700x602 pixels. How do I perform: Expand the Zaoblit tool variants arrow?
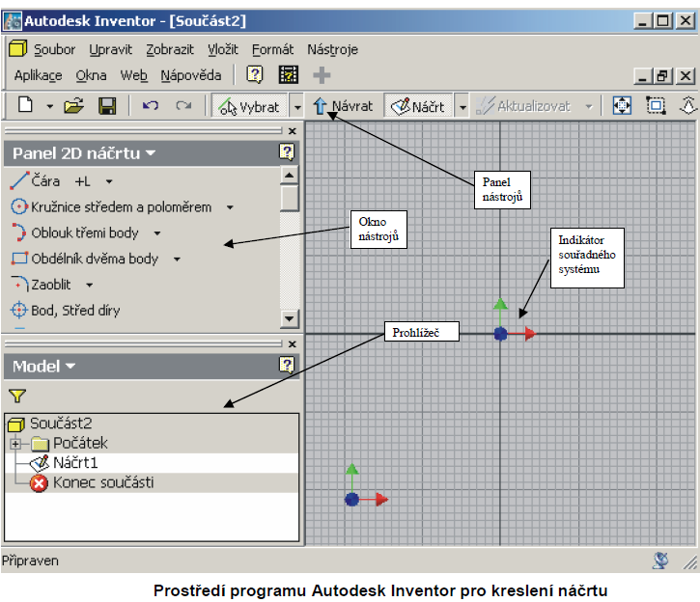pos(89,285)
